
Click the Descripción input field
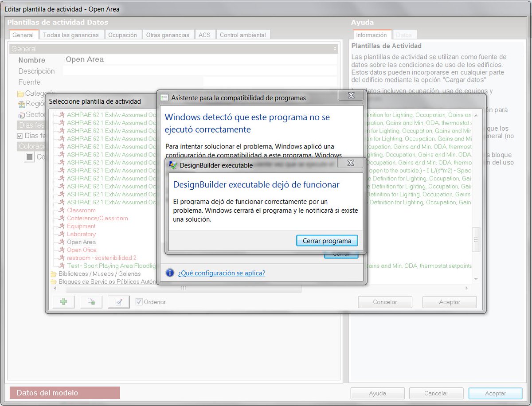point(200,71)
